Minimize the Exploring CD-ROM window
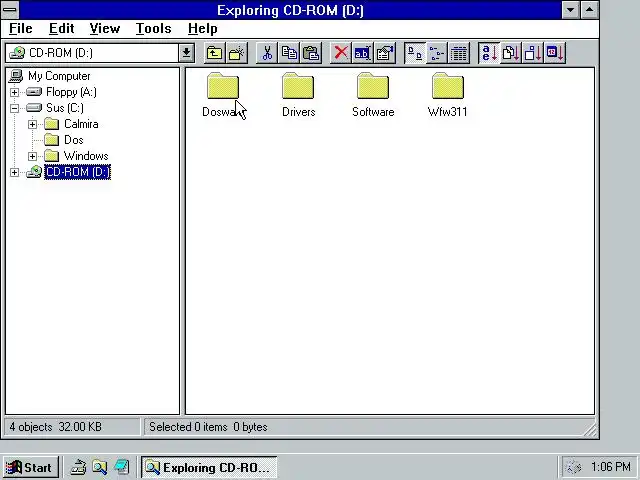This screenshot has width=640, height=480. [x=571, y=10]
